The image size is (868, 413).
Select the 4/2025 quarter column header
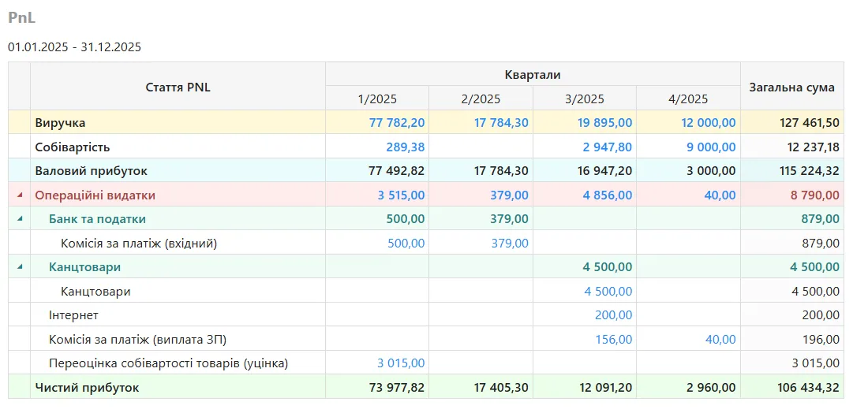point(688,99)
